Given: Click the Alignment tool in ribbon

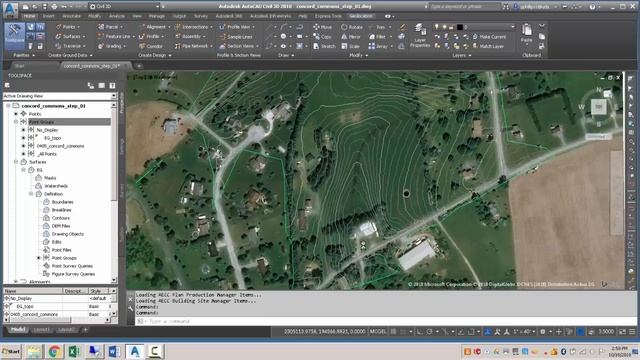Looking at the screenshot, I should (x=154, y=27).
